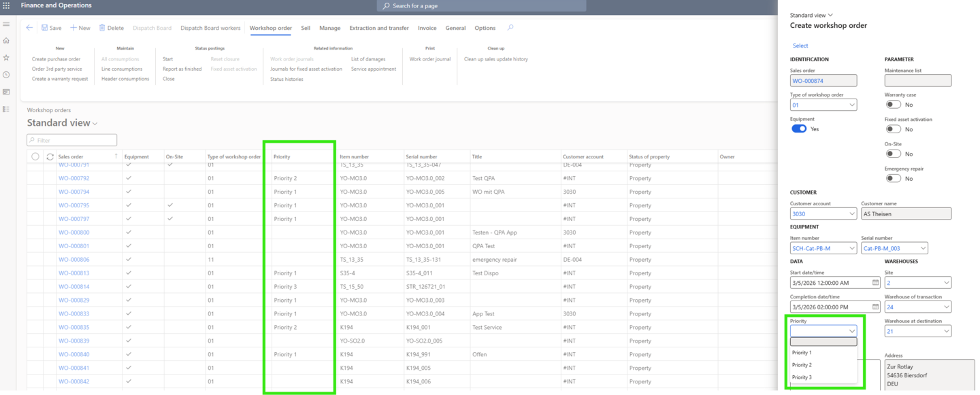Open the Site dropdown under Warehouses
The width and height of the screenshot is (980, 395).
(947, 282)
